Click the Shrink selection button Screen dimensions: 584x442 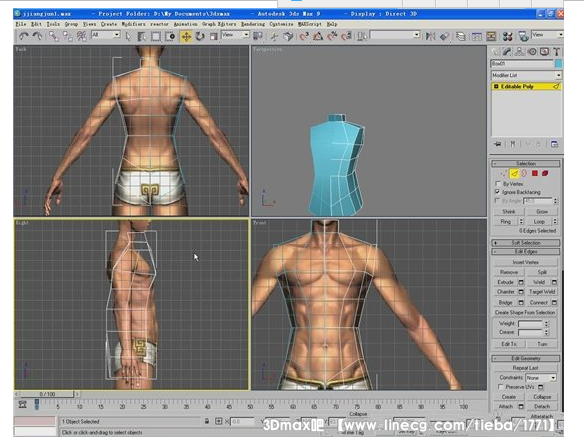(x=508, y=212)
